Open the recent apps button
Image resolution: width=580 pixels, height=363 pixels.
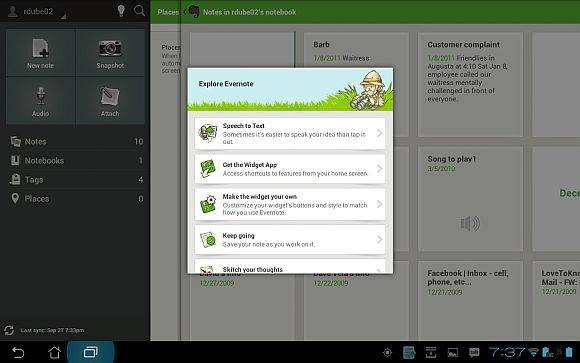point(91,352)
